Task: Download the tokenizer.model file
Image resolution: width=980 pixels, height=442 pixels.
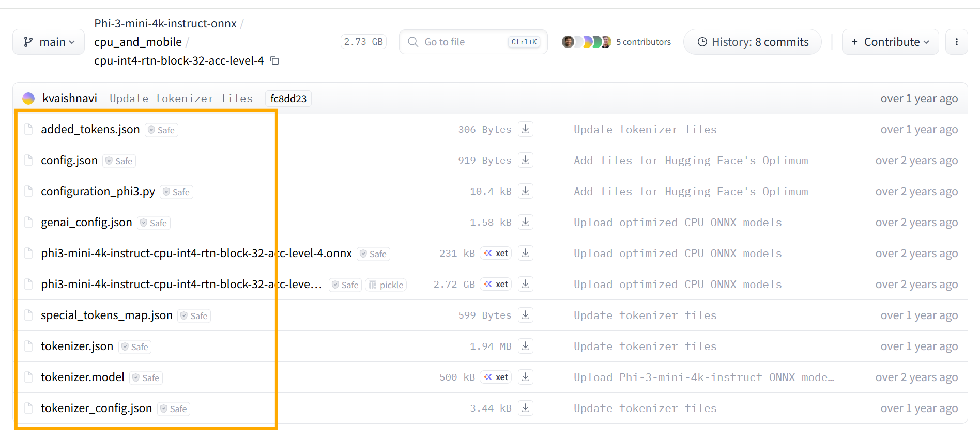Action: [526, 377]
